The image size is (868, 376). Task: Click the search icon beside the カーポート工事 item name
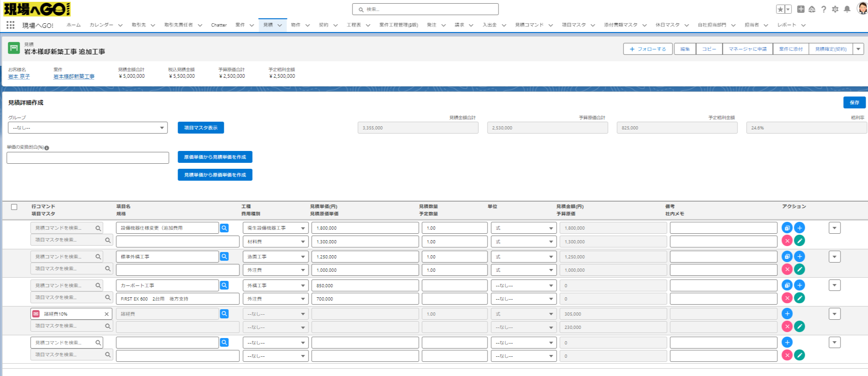[224, 285]
